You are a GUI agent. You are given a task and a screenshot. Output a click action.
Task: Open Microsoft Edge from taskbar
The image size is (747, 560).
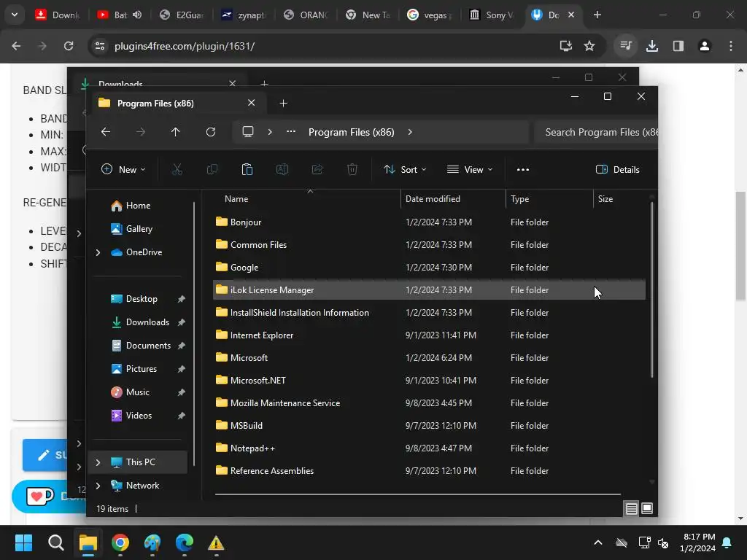coord(185,542)
